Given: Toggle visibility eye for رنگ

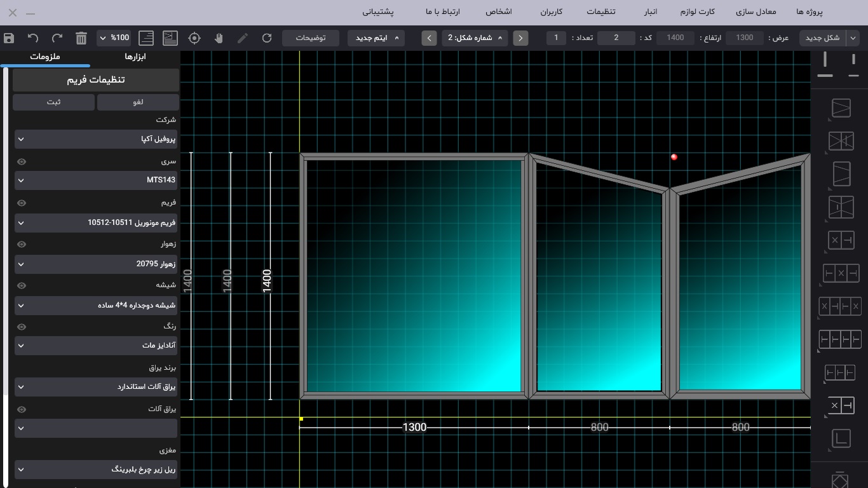Looking at the screenshot, I should 22,327.
